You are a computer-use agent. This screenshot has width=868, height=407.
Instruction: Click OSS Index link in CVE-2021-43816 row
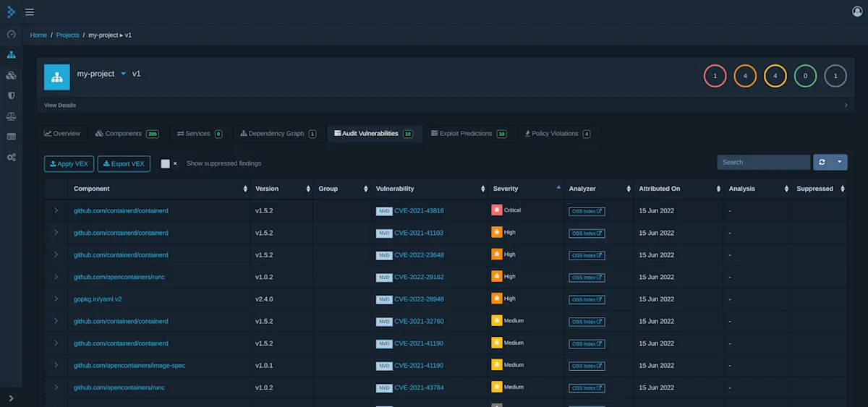pos(587,211)
